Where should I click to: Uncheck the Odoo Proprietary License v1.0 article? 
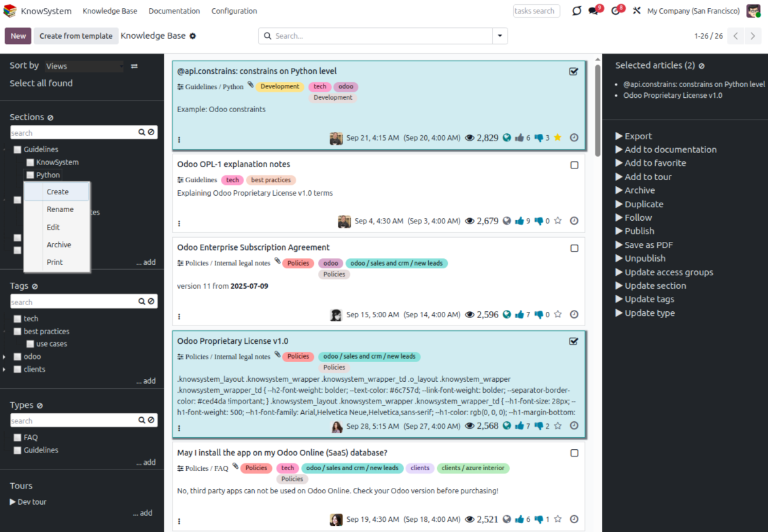574,342
